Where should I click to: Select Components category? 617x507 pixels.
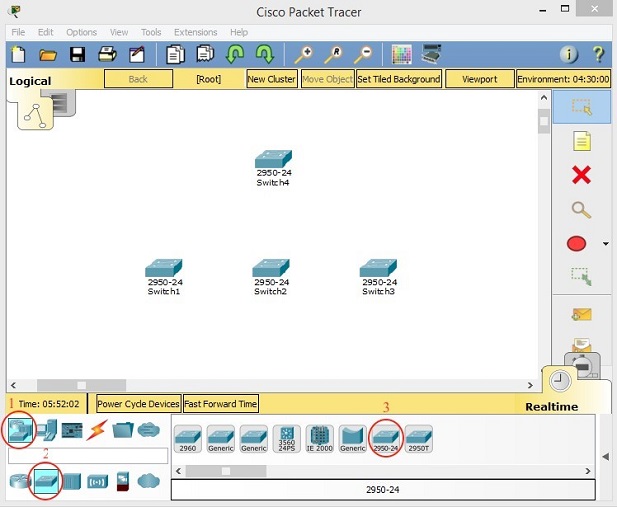click(x=72, y=430)
